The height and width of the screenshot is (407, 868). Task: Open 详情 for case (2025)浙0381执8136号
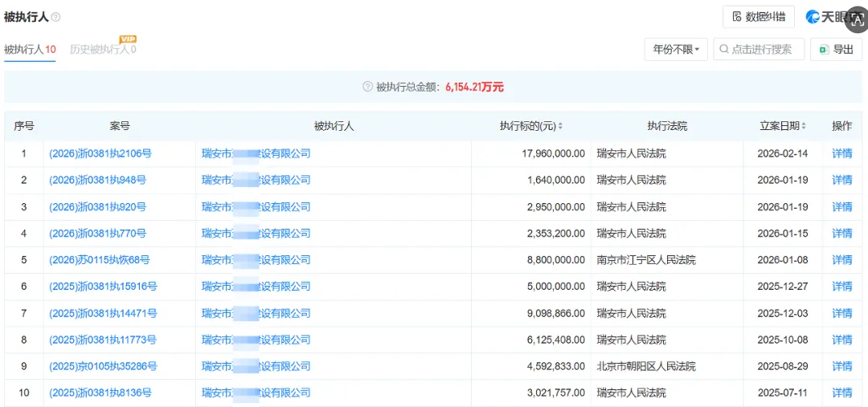coord(842,393)
